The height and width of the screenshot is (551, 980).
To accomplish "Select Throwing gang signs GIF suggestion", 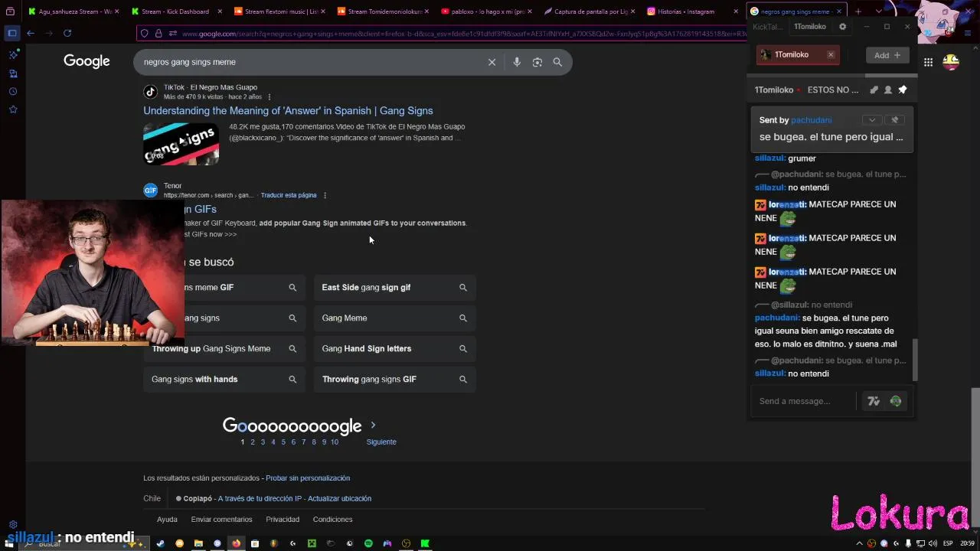I will pos(394,379).
